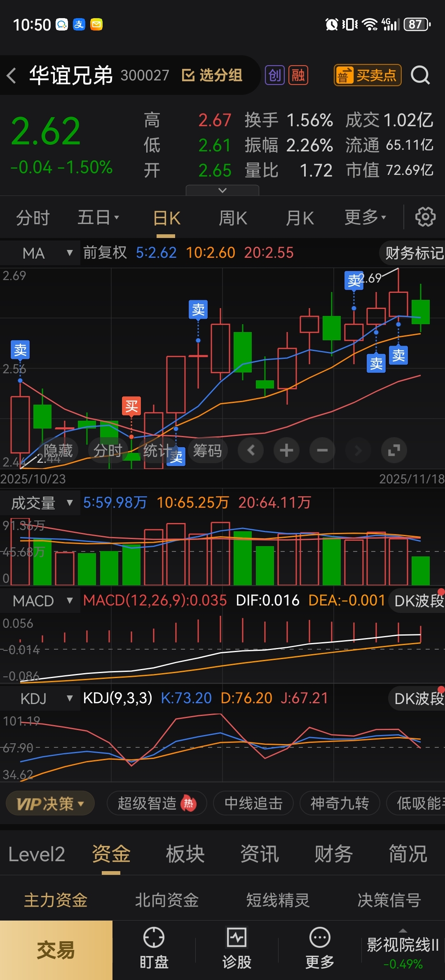The height and width of the screenshot is (980, 445).
Task: Open the Level2 tab
Action: click(x=37, y=854)
